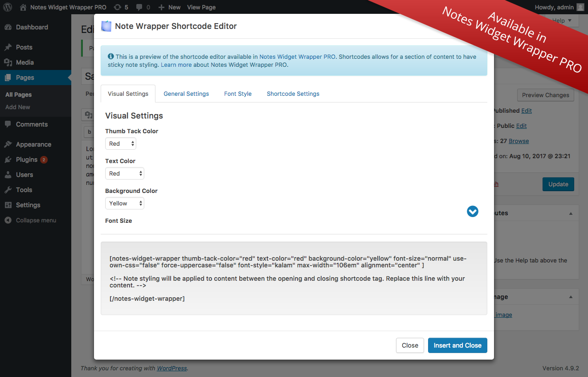This screenshot has height=377, width=588.
Task: Click the Font Size label
Action: (118, 221)
